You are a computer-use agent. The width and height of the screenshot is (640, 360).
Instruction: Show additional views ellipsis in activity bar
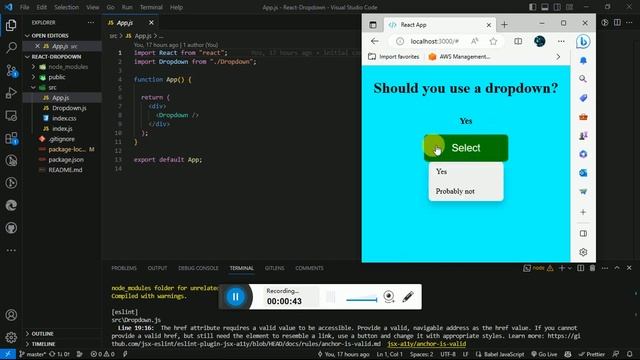11,250
